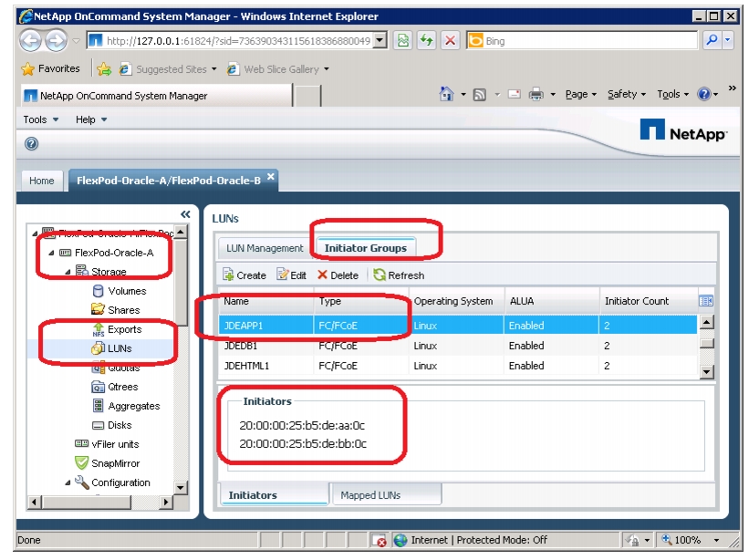Click the initiator groups table scroll-down arrow
Viewport: 749px width, 560px height.
point(706,371)
